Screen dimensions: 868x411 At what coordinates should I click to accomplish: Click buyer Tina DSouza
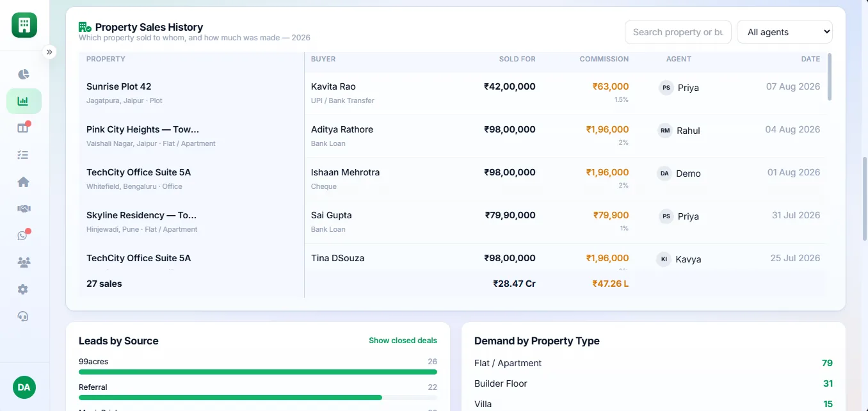point(337,258)
